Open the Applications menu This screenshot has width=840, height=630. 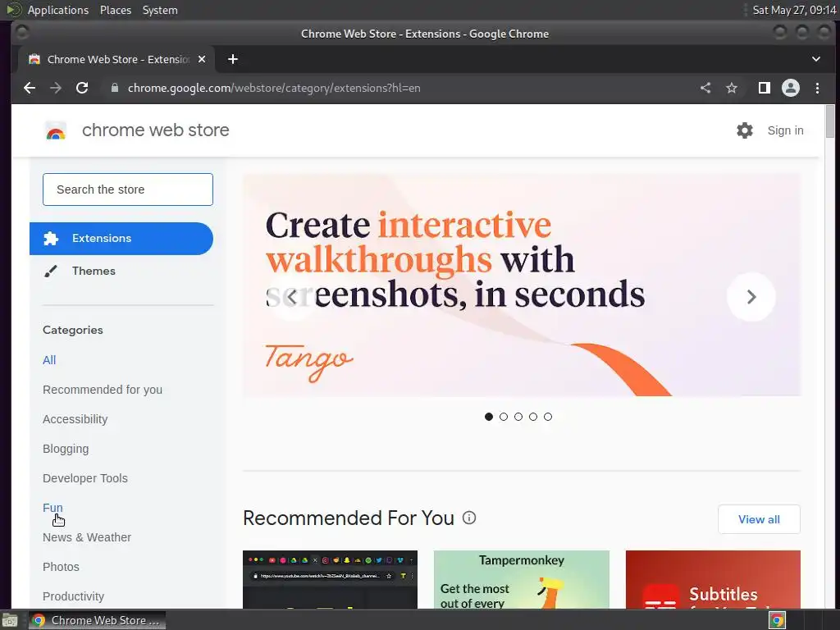(x=58, y=10)
